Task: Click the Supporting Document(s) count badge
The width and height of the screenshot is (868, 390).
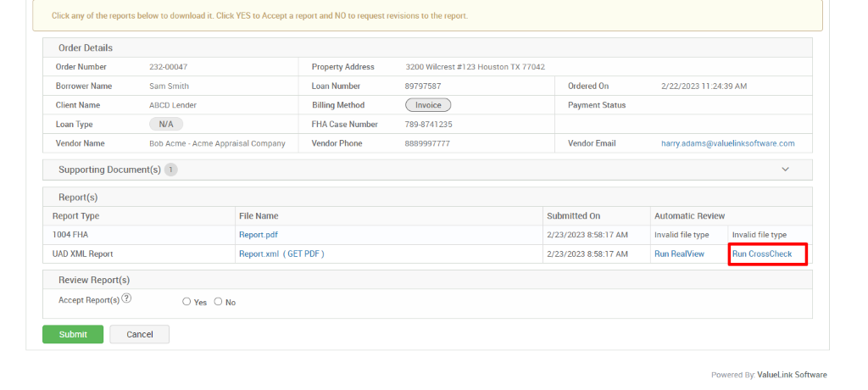Action: [171, 170]
